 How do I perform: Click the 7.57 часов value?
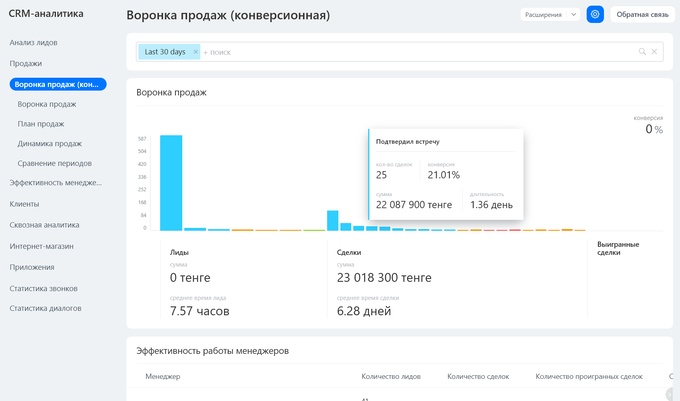click(x=199, y=311)
